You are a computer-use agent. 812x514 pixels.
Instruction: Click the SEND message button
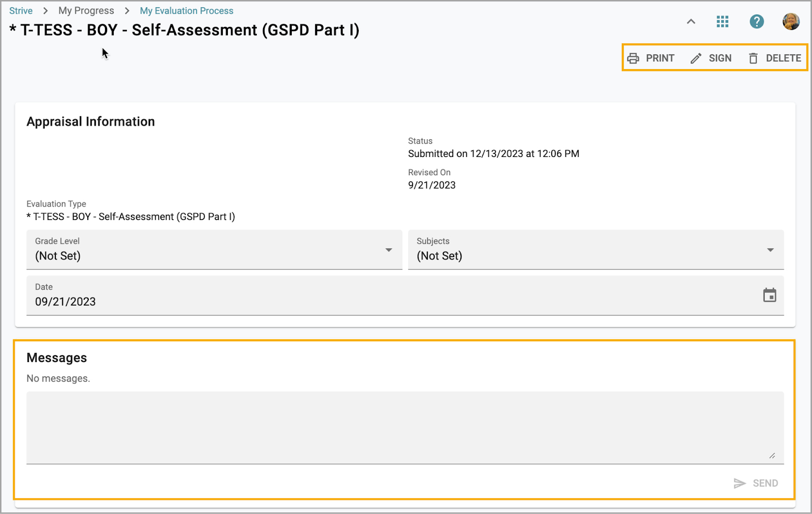(x=756, y=483)
